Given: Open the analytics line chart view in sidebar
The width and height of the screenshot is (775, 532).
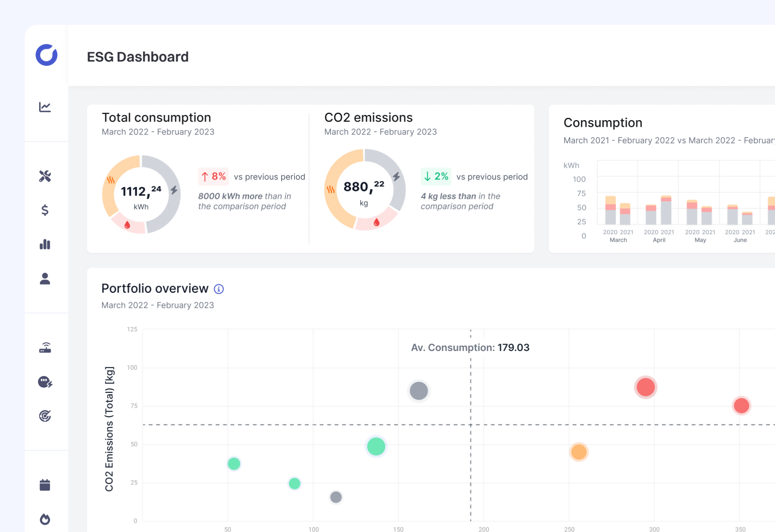Looking at the screenshot, I should coord(45,107).
